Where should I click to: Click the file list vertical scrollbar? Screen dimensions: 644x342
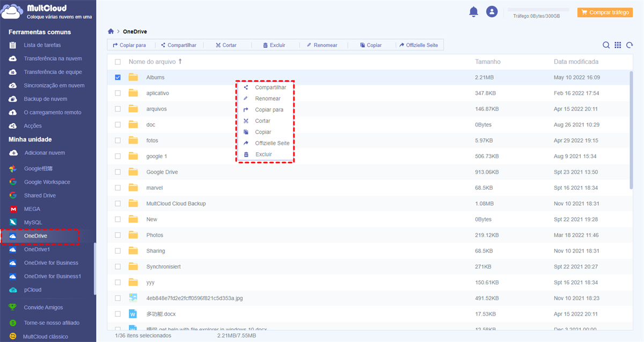pyautogui.click(x=631, y=130)
